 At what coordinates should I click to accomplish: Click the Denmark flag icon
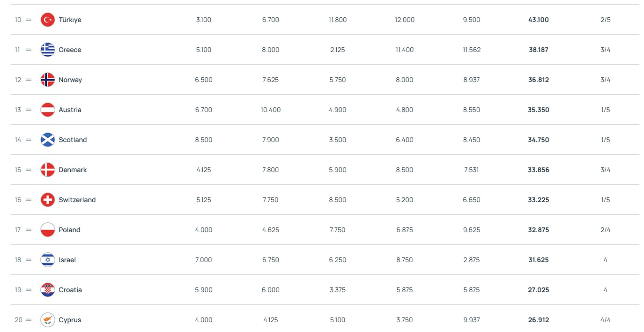click(x=48, y=170)
